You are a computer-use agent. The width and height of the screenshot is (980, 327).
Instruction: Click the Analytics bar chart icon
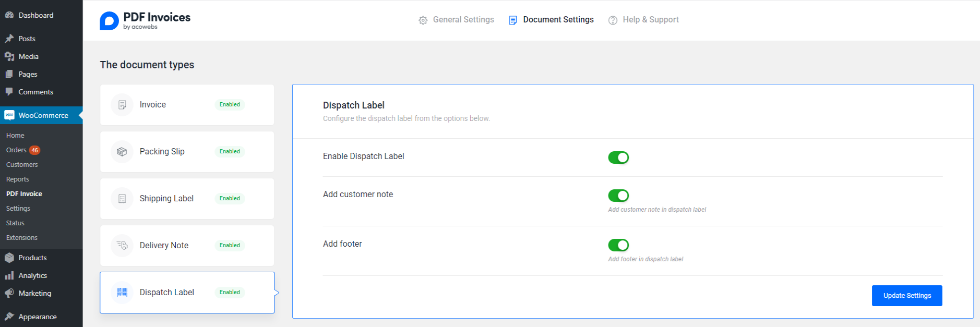[9, 275]
